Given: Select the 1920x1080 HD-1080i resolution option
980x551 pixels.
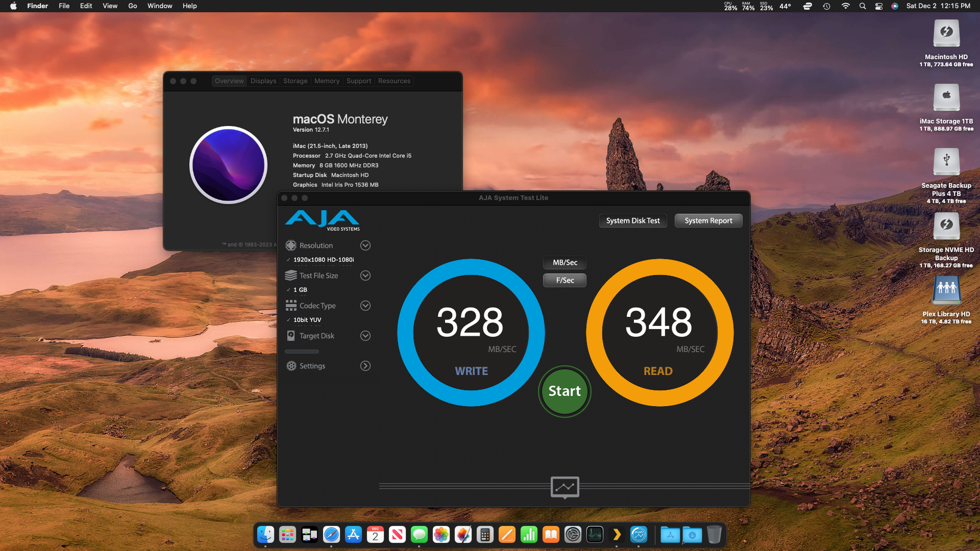Looking at the screenshot, I should (x=324, y=260).
